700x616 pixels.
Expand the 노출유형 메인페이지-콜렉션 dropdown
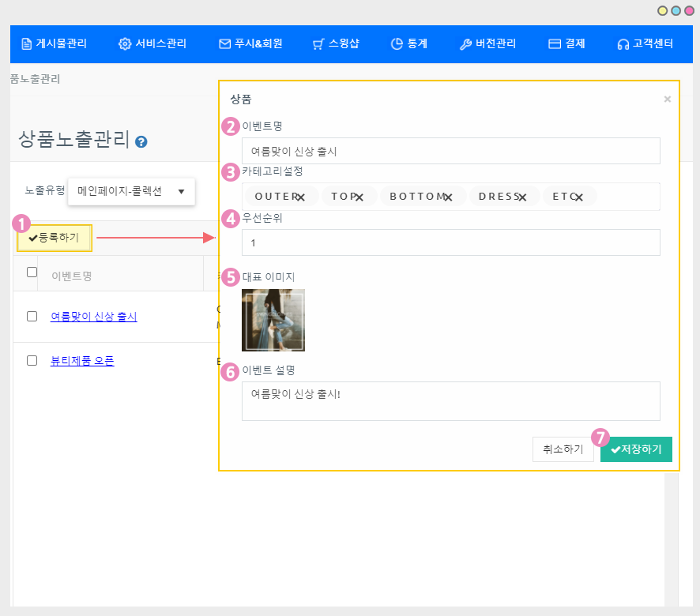coord(131,191)
